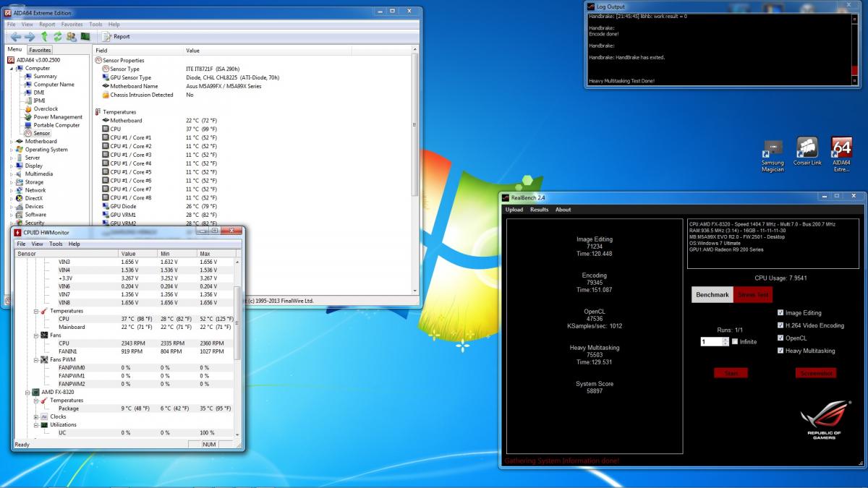
Task: Click the Start button in RealBench
Action: coord(731,373)
